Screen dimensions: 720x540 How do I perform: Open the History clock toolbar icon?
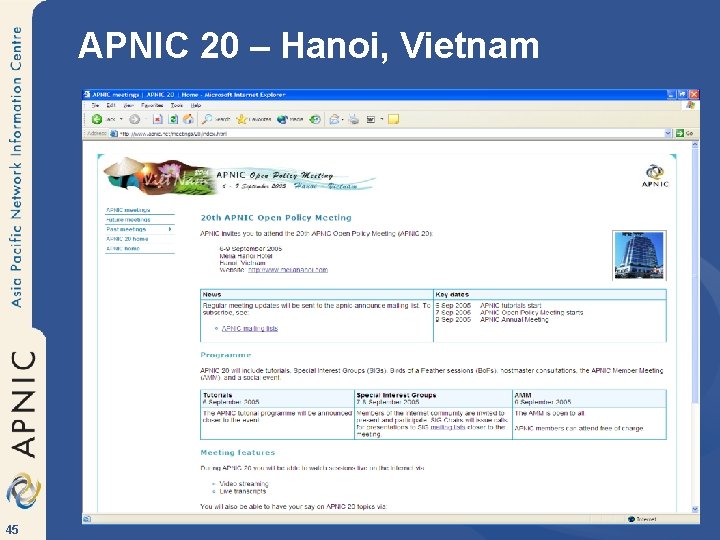pos(315,119)
